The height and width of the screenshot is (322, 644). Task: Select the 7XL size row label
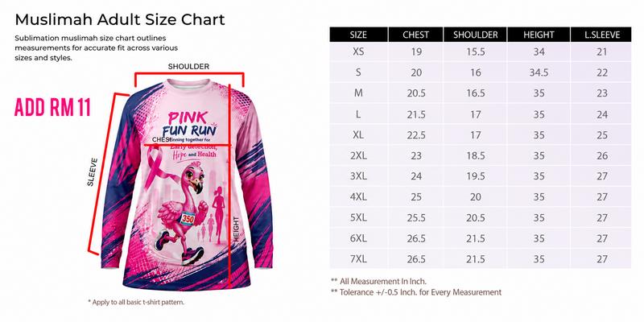pyautogui.click(x=358, y=259)
